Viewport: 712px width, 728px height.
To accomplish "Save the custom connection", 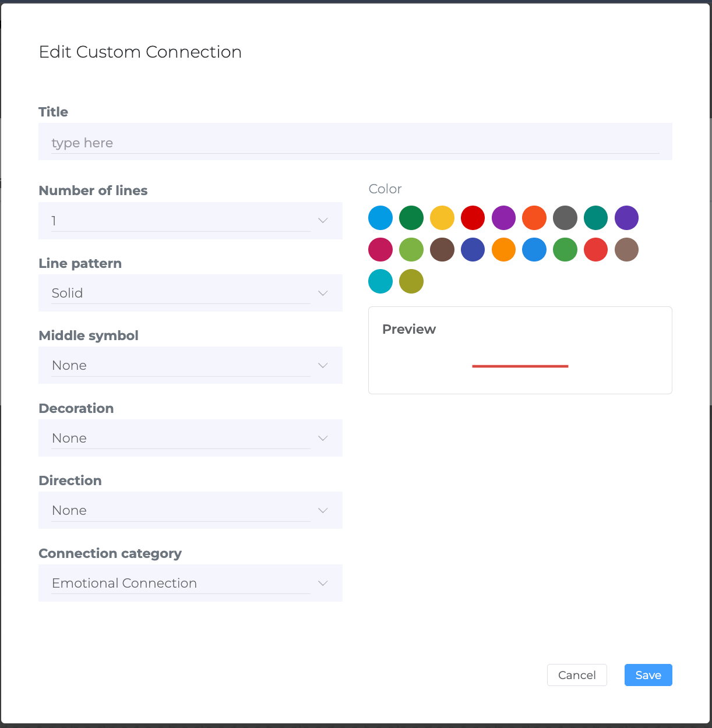I will click(648, 675).
